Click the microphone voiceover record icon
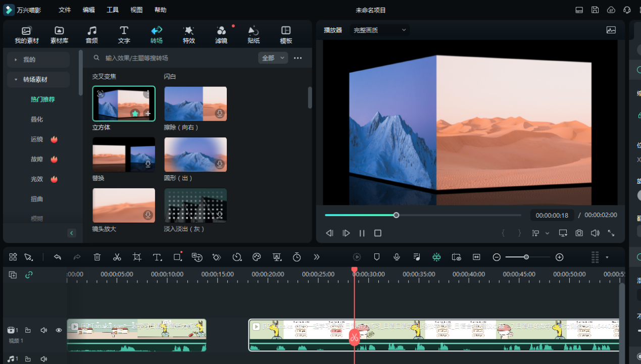Viewport: 641px width, 364px height. tap(397, 257)
